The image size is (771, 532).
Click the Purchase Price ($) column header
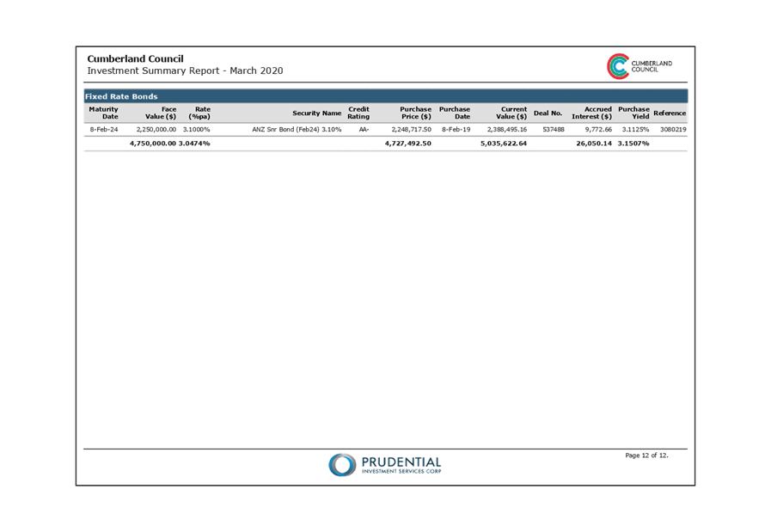point(415,113)
